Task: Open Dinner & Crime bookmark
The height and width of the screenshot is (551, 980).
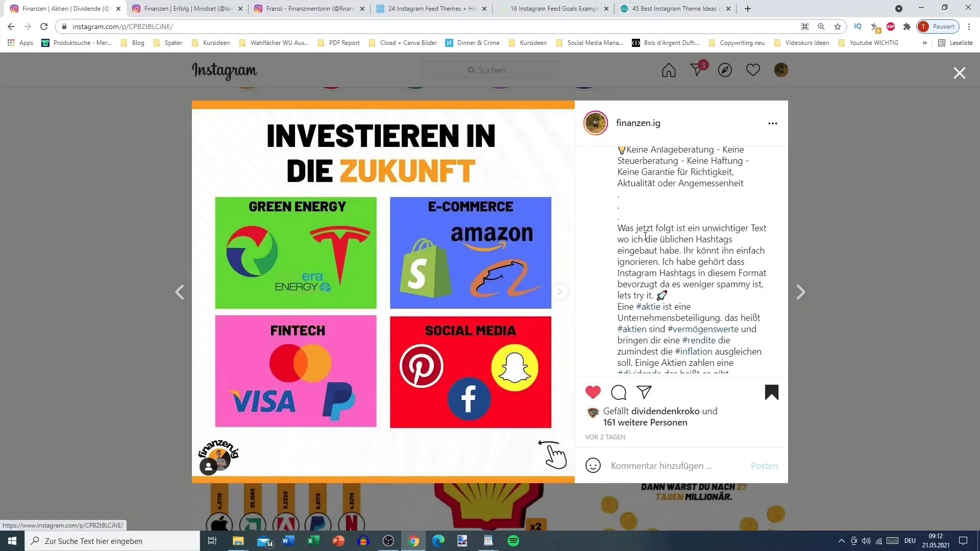Action: 473,43
